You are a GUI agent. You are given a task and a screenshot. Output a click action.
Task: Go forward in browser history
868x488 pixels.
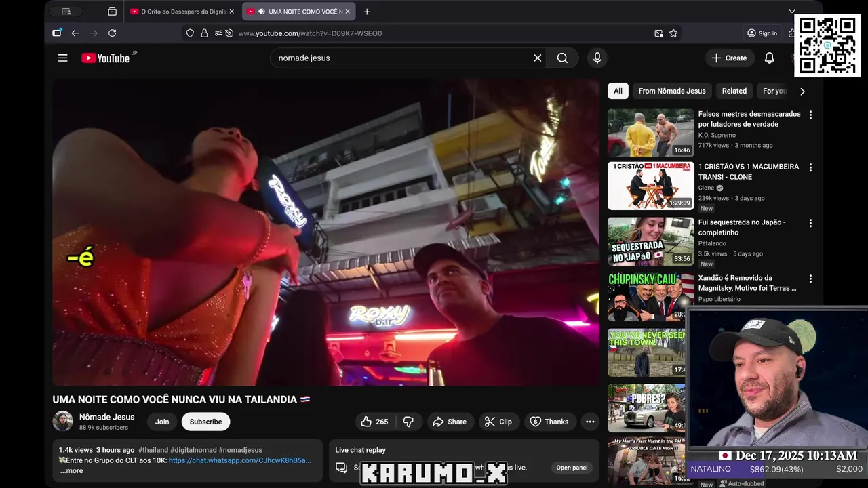(x=94, y=33)
